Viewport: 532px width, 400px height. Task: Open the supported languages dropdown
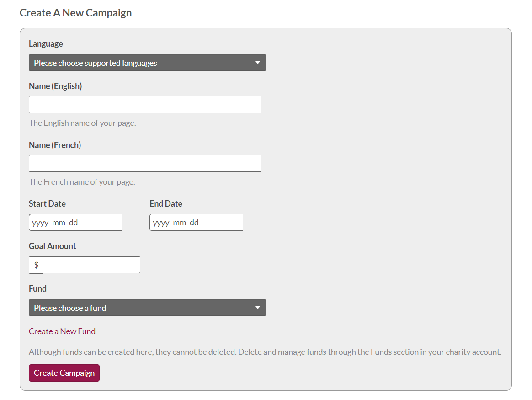click(137, 63)
